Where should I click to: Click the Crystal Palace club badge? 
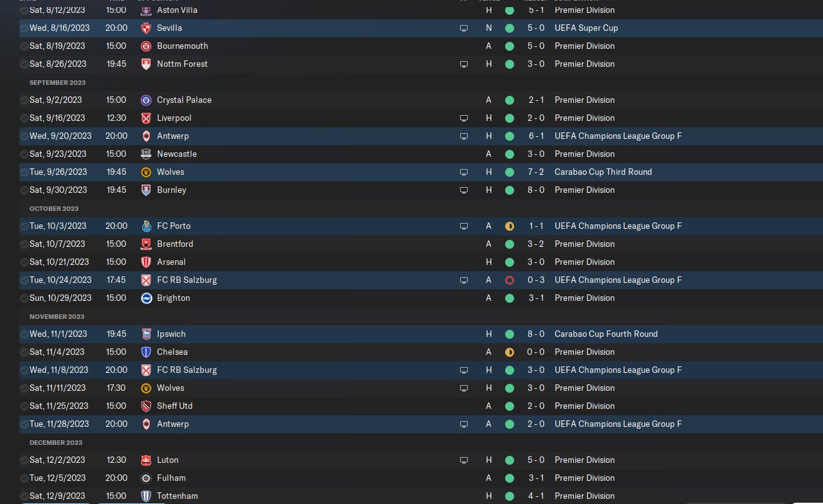[146, 100]
